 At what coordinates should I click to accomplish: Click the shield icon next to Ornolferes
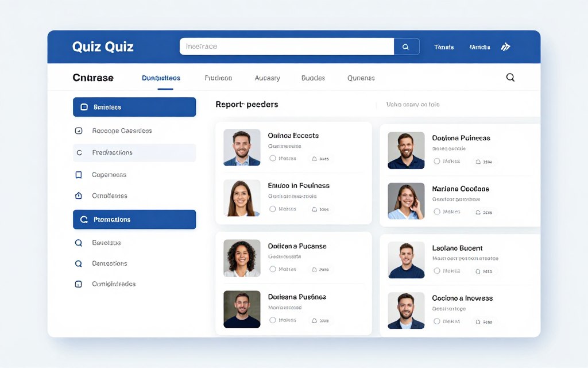coord(79,195)
